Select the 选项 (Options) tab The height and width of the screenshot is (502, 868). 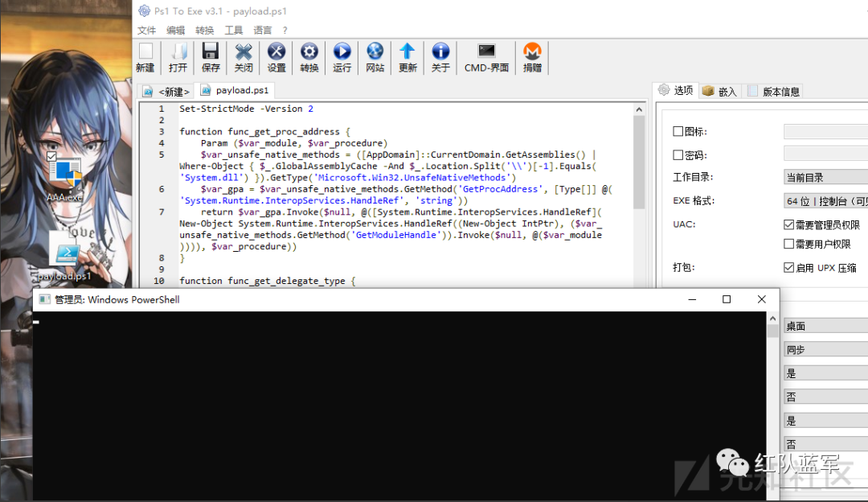(x=676, y=90)
